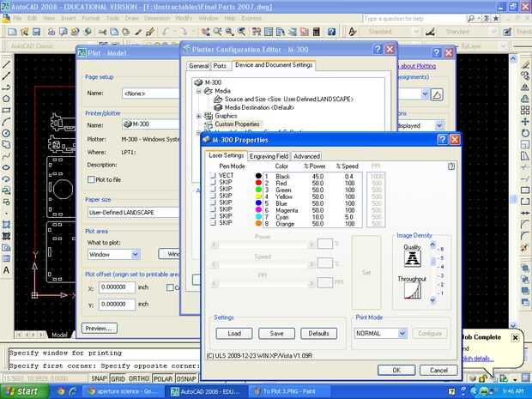The width and height of the screenshot is (532, 399).
Task: Click the Save settings button
Action: point(276,334)
